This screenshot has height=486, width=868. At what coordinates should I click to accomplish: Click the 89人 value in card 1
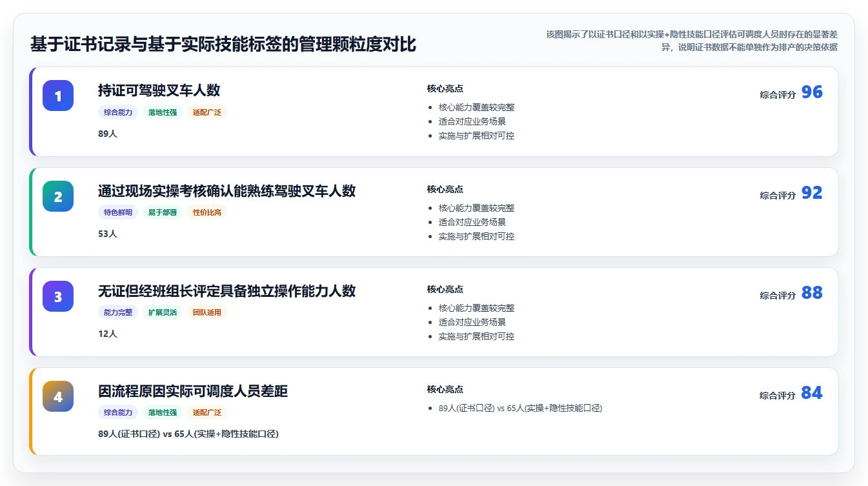[108, 134]
